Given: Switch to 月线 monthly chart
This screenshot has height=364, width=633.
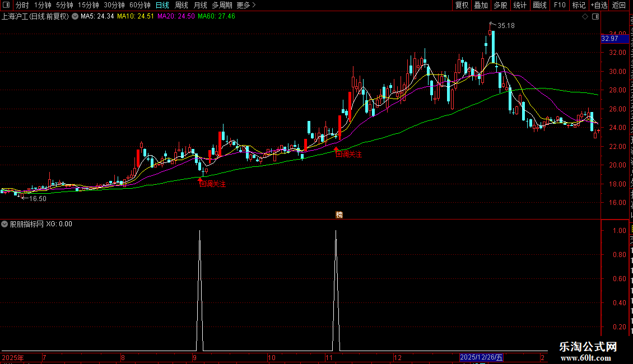Looking at the screenshot, I should [x=200, y=5].
